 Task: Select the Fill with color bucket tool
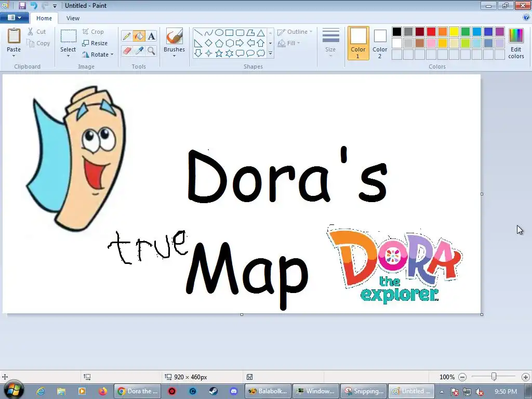tap(139, 36)
